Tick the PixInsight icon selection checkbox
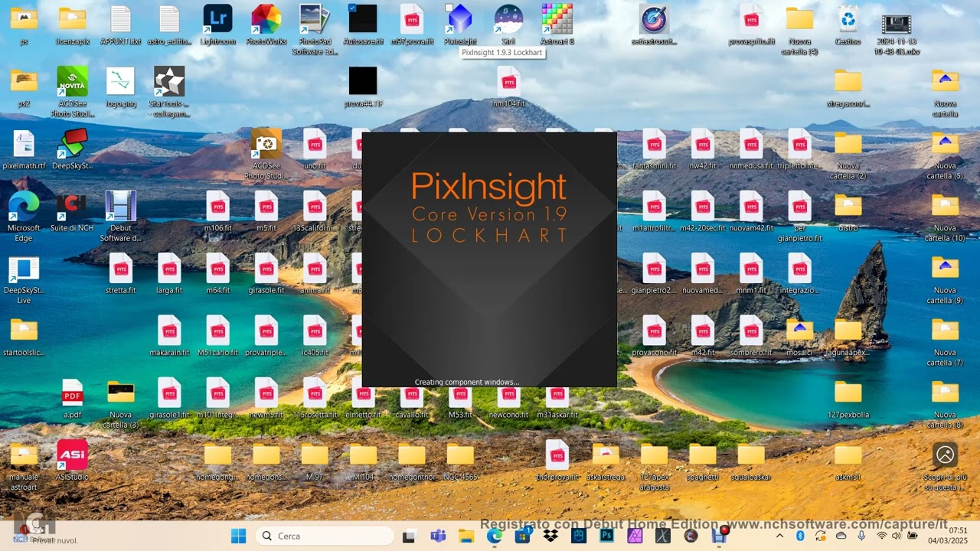980x551 pixels. point(449,7)
